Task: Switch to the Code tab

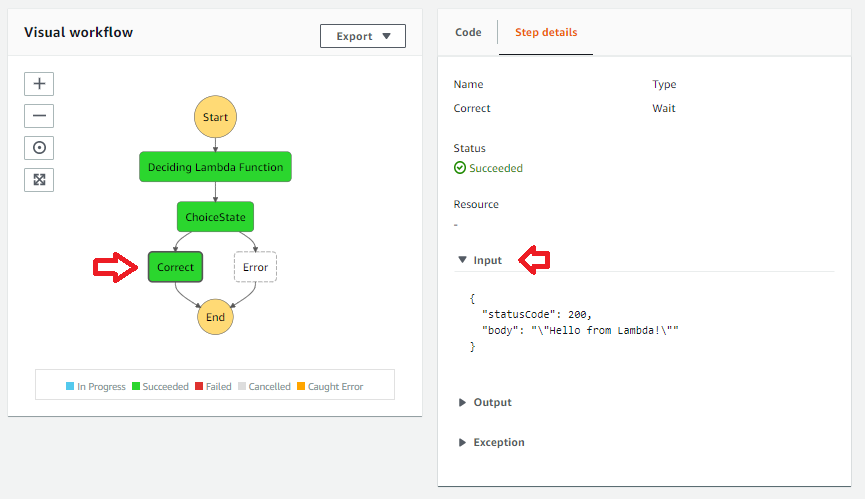Action: 468,32
